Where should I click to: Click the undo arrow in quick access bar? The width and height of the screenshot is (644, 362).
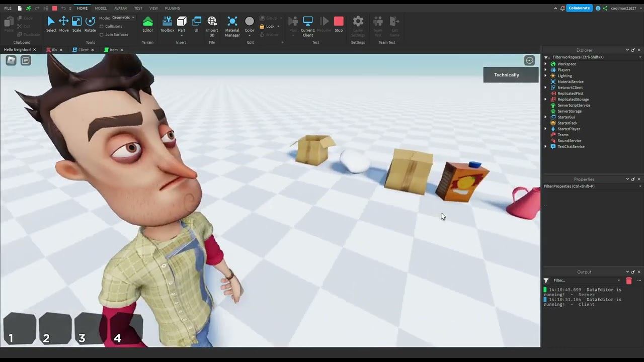click(63, 8)
